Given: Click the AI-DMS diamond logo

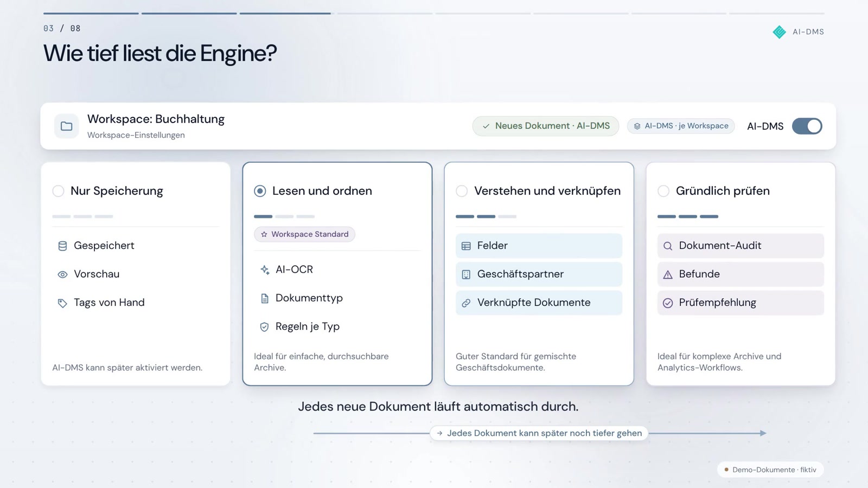Looking at the screenshot, I should (x=779, y=32).
